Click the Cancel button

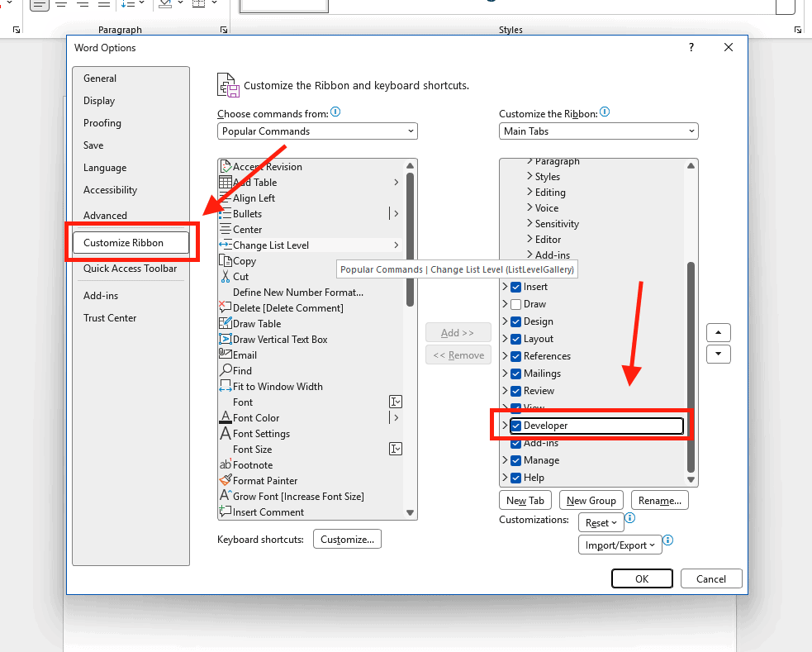coord(711,578)
